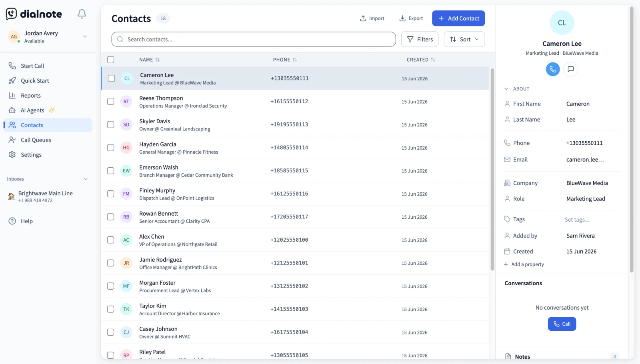Click Casey Johnson's CJ avatar
Viewport: 640px width, 364px height.
coord(126,332)
